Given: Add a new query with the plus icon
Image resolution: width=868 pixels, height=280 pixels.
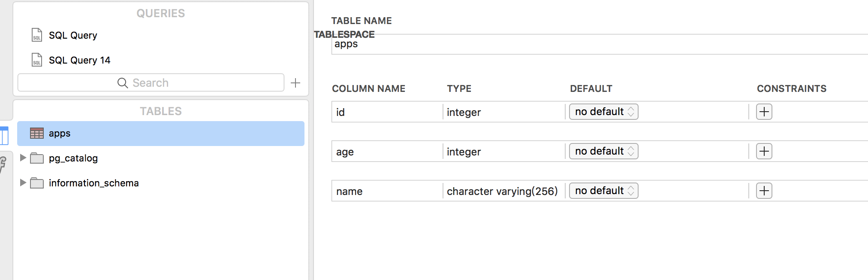Looking at the screenshot, I should (x=295, y=83).
